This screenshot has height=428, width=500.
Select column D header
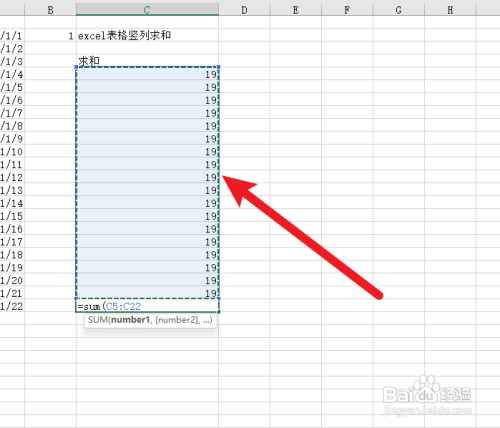[244, 10]
